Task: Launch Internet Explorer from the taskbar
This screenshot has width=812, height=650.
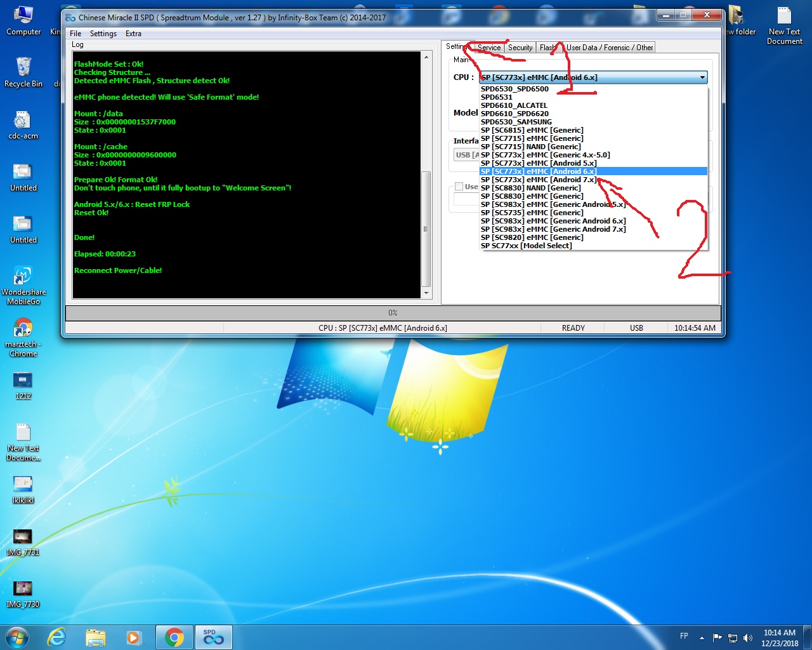Action: 56,637
